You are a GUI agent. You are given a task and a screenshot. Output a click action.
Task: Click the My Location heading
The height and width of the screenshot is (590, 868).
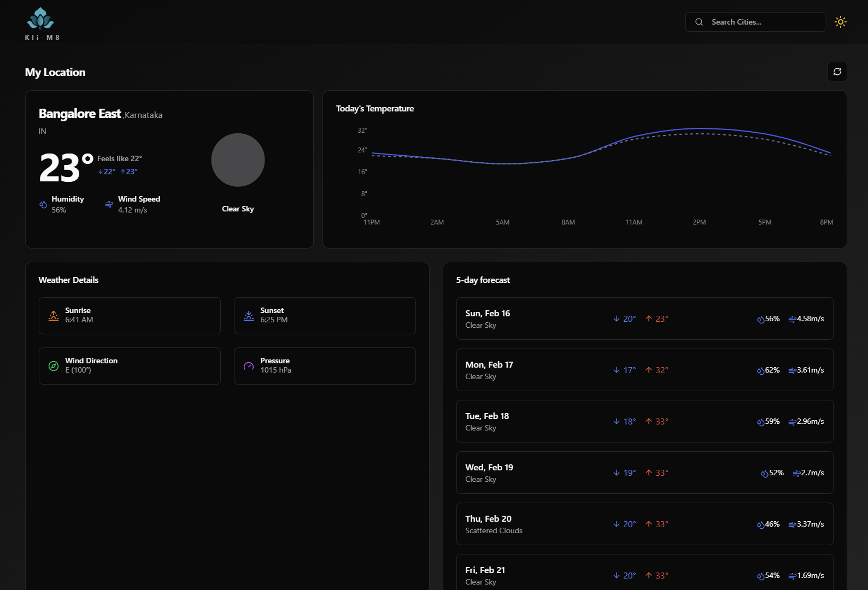point(55,72)
